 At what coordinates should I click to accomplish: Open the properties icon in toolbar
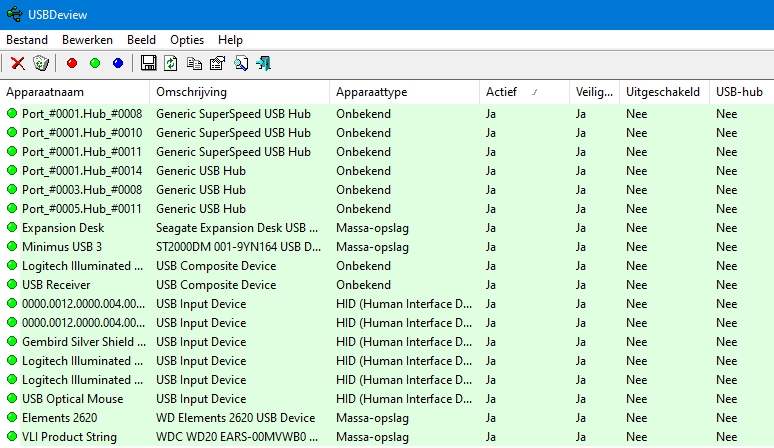pyautogui.click(x=217, y=64)
